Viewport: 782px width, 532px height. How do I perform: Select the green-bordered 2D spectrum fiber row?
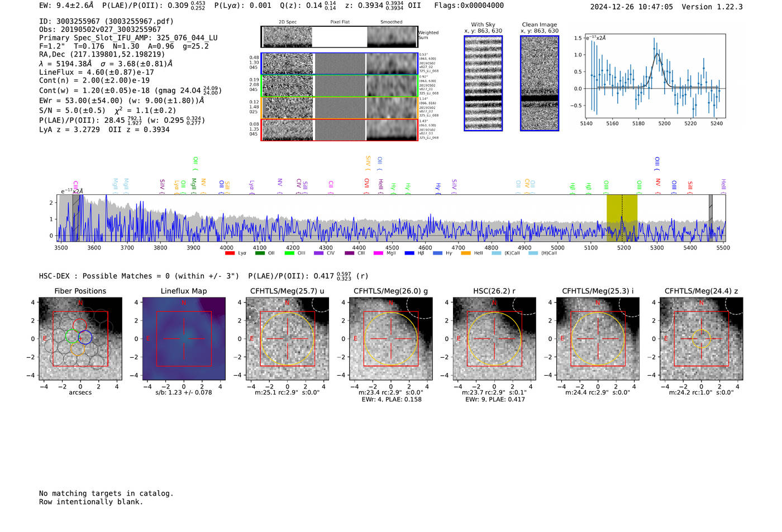340,86
